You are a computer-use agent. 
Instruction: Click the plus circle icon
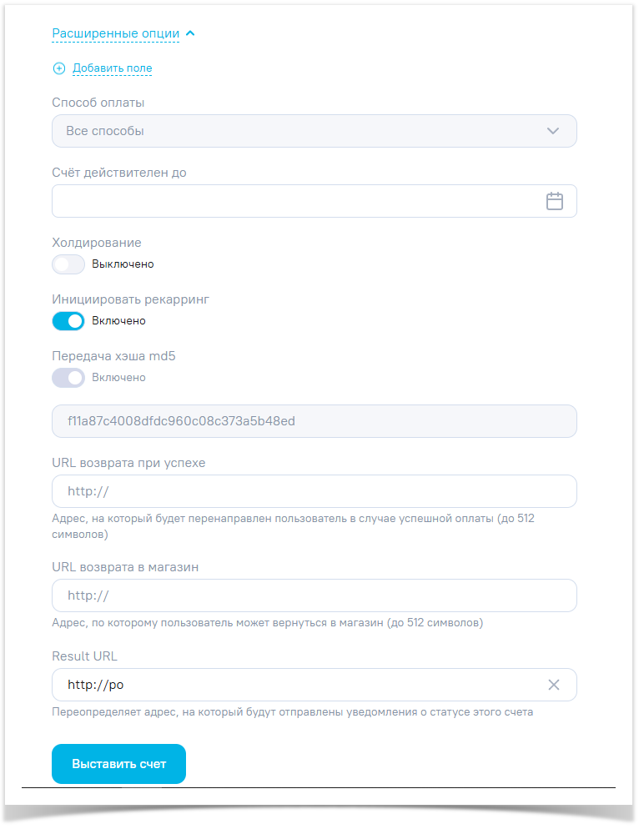(x=59, y=68)
